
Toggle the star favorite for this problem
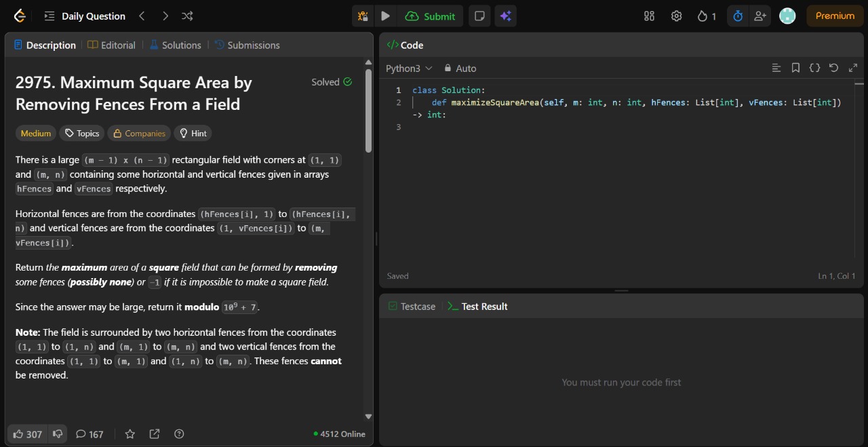[130, 434]
